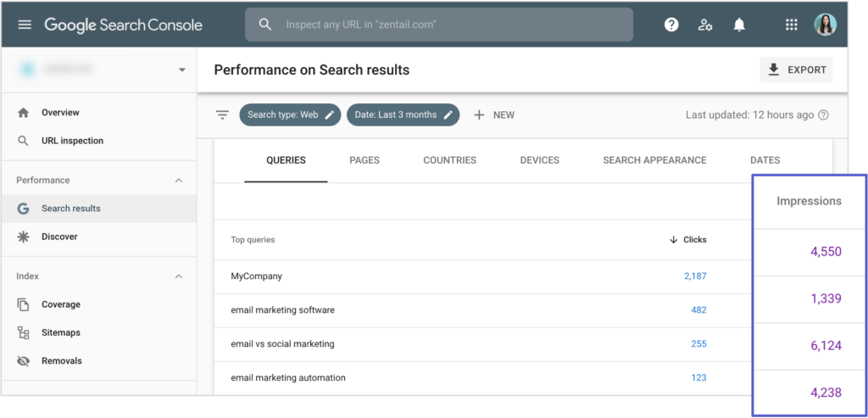The image size is (868, 418).
Task: Open the Help question mark icon
Action: (x=671, y=25)
